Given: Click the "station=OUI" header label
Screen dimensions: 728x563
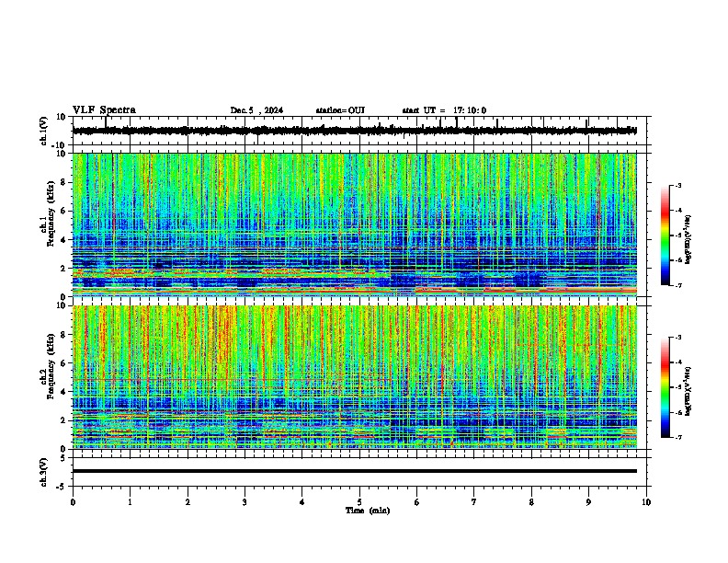Looking at the screenshot, I should pyautogui.click(x=340, y=110).
